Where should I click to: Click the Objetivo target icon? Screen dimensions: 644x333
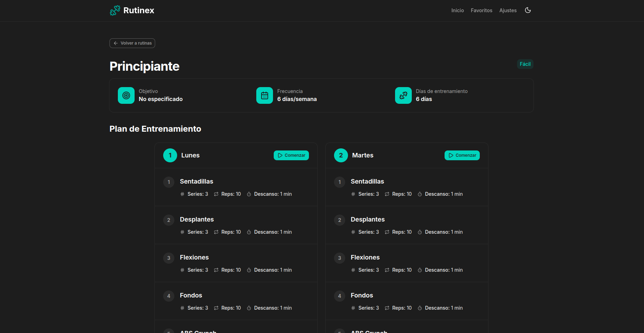[x=126, y=95]
